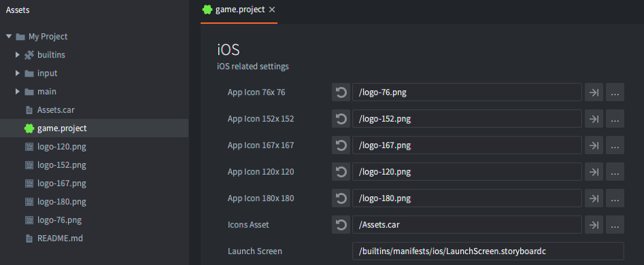Edit the /logo-76.png path field
The image size is (644, 265).
click(467, 92)
